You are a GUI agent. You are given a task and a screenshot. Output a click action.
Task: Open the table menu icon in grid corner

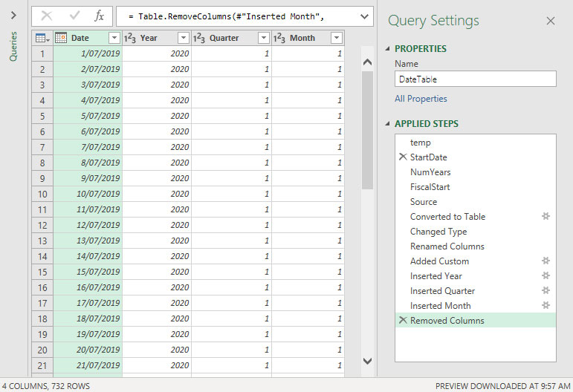click(x=42, y=38)
